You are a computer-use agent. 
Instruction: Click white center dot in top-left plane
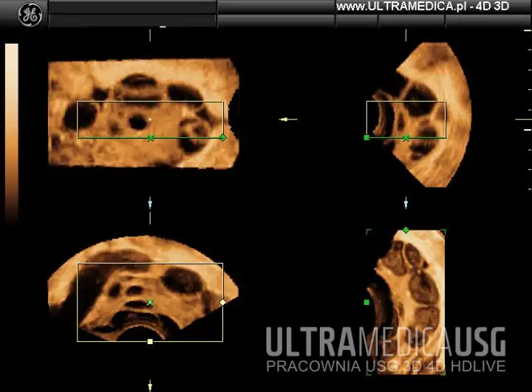click(150, 120)
